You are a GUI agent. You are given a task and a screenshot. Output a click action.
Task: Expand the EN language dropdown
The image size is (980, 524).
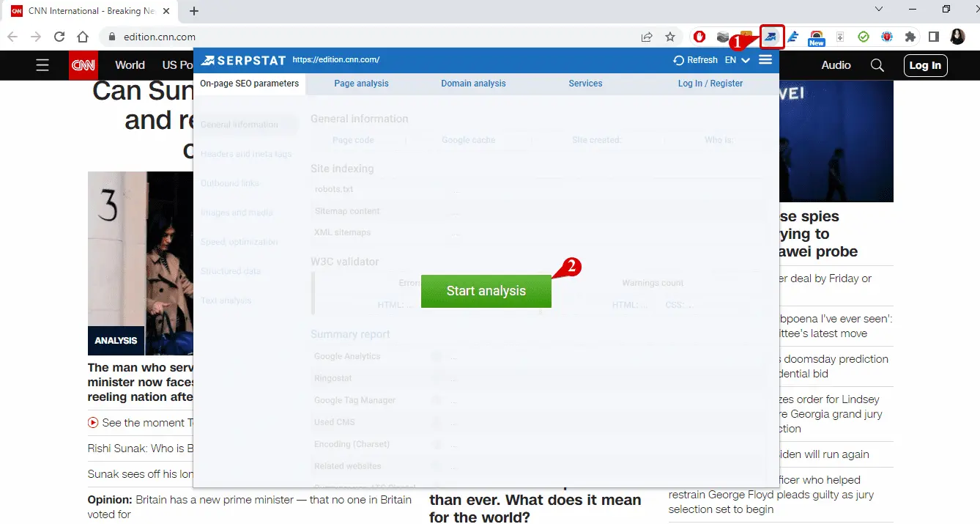pos(737,60)
